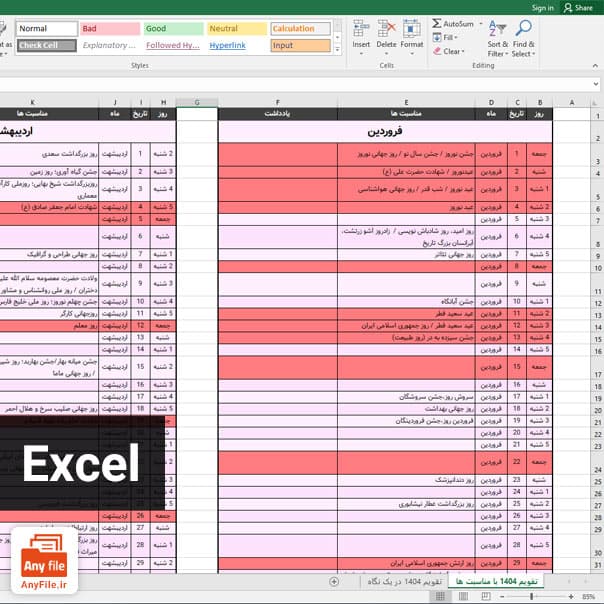Apply the Neutral cell style

[x=237, y=29]
